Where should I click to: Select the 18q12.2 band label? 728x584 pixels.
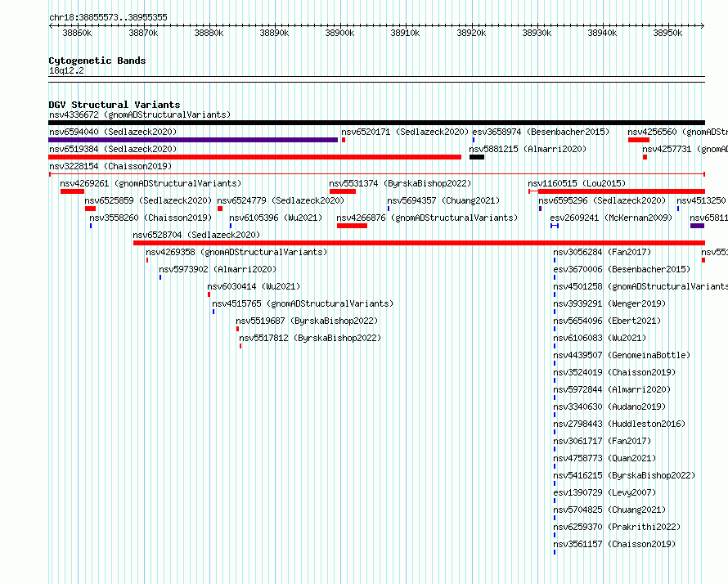coord(66,70)
